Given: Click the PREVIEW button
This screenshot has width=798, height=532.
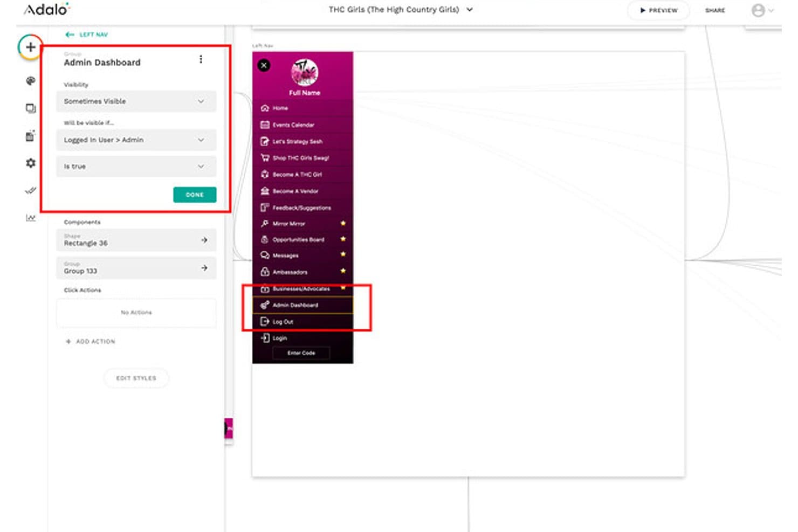Looking at the screenshot, I should click(x=659, y=10).
